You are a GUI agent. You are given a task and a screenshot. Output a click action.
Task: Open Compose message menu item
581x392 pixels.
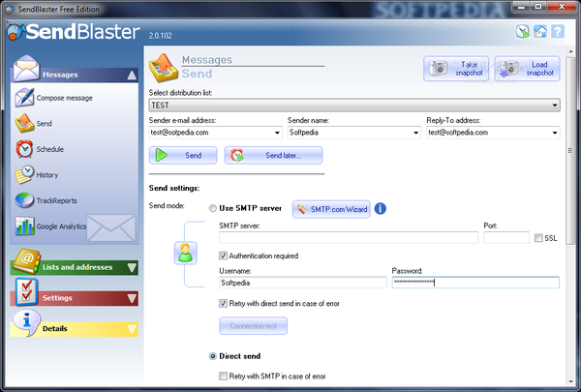click(65, 98)
